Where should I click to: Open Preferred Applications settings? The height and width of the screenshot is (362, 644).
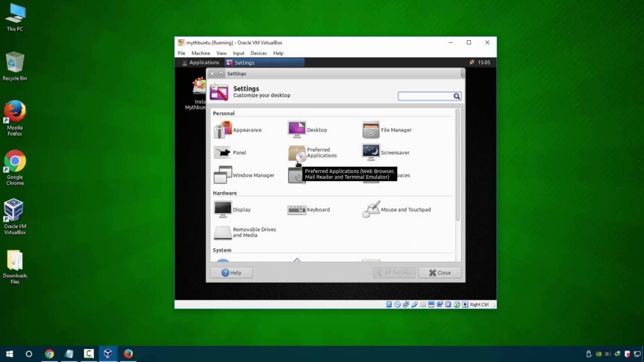coord(313,153)
